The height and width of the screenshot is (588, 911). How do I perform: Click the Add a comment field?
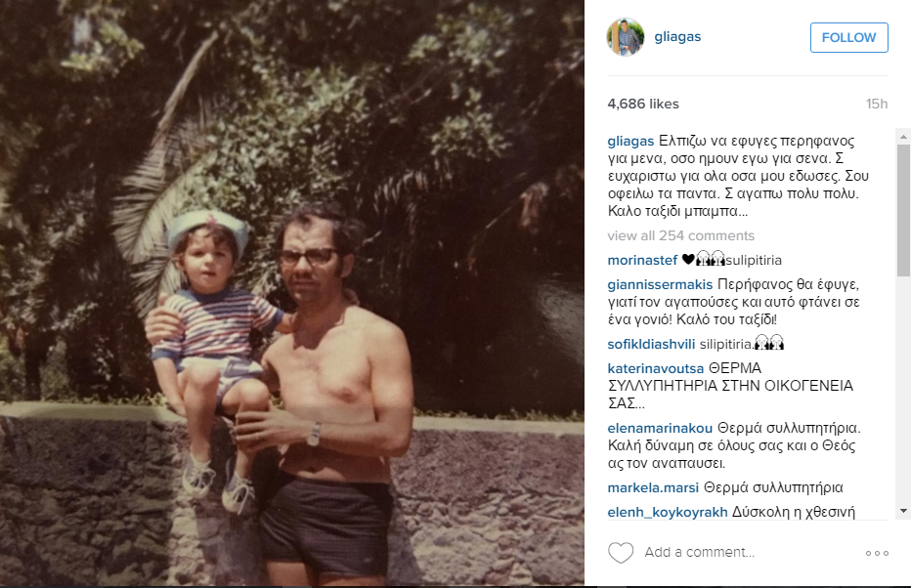pyautogui.click(x=750, y=552)
